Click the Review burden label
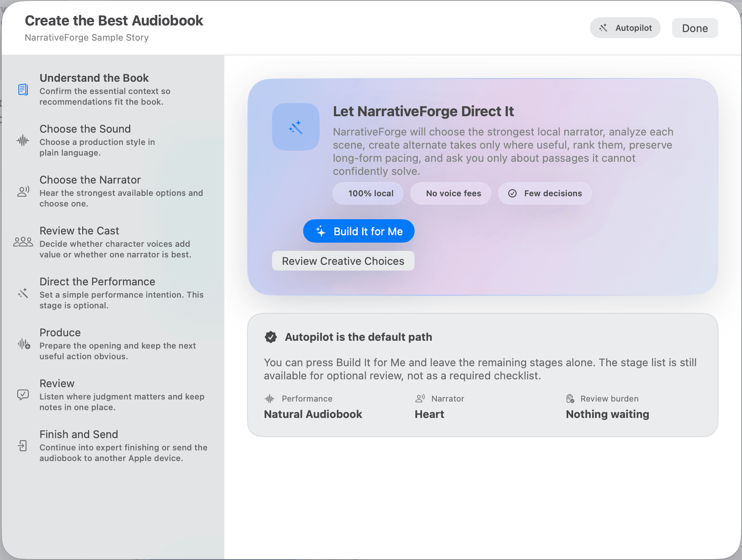The width and height of the screenshot is (742, 560). [610, 399]
